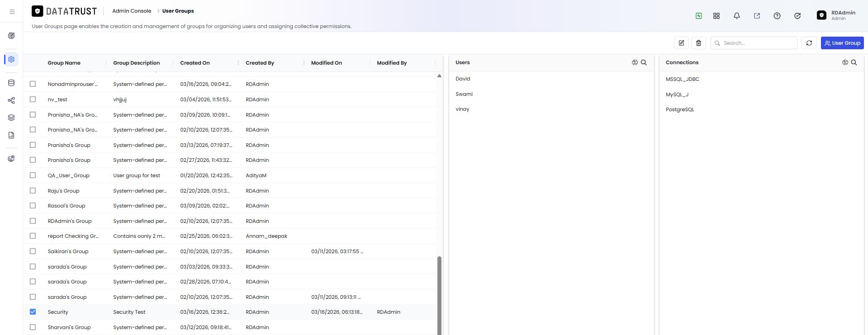Check the QA_User_Group row checkbox
This screenshot has width=868, height=335.
(33, 175)
